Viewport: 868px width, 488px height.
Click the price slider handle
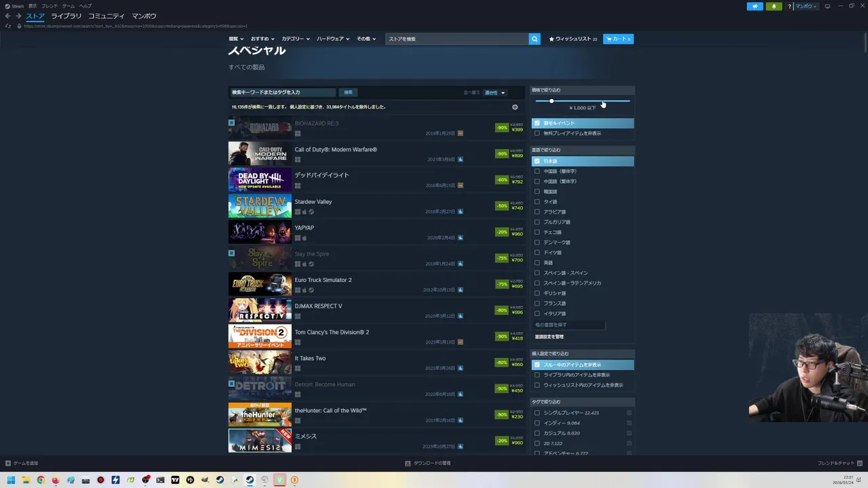[x=551, y=101]
